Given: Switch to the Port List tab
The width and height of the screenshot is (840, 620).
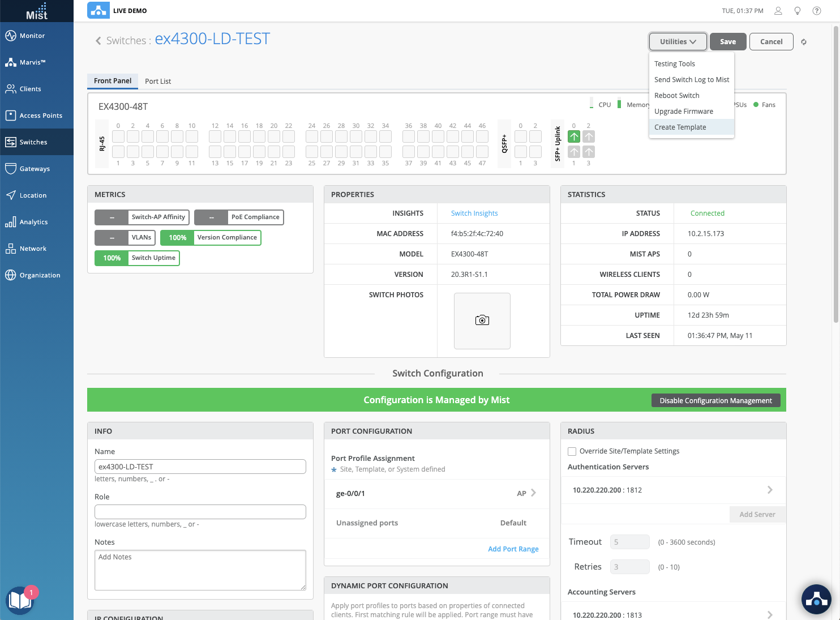Looking at the screenshot, I should point(158,81).
